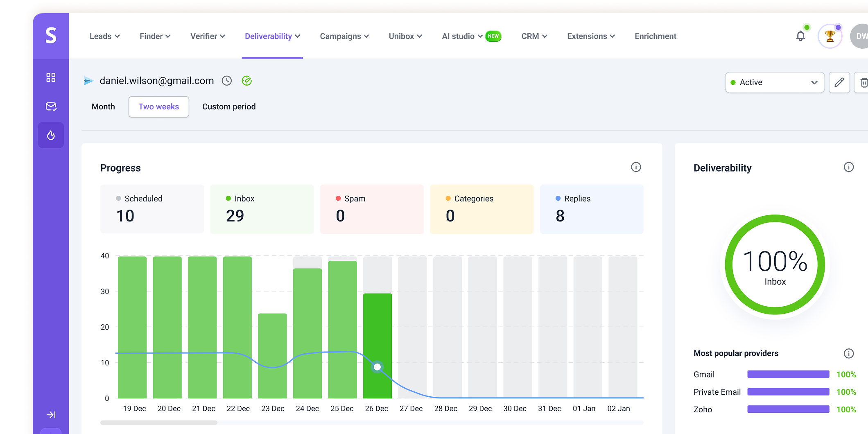
Task: Expand the Campaigns dropdown menu
Action: point(344,36)
